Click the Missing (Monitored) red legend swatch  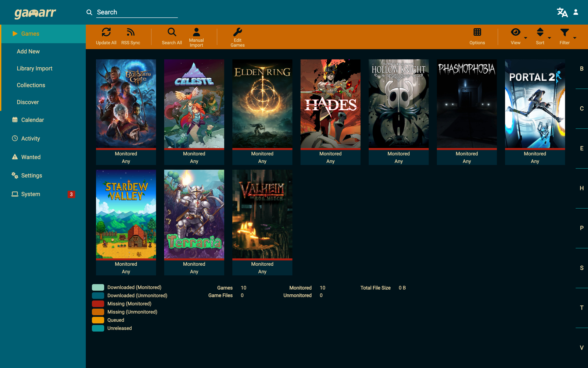click(x=98, y=304)
